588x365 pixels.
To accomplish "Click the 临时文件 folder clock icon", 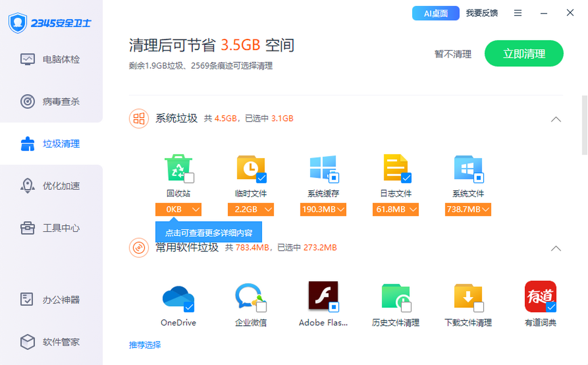I will (x=250, y=167).
